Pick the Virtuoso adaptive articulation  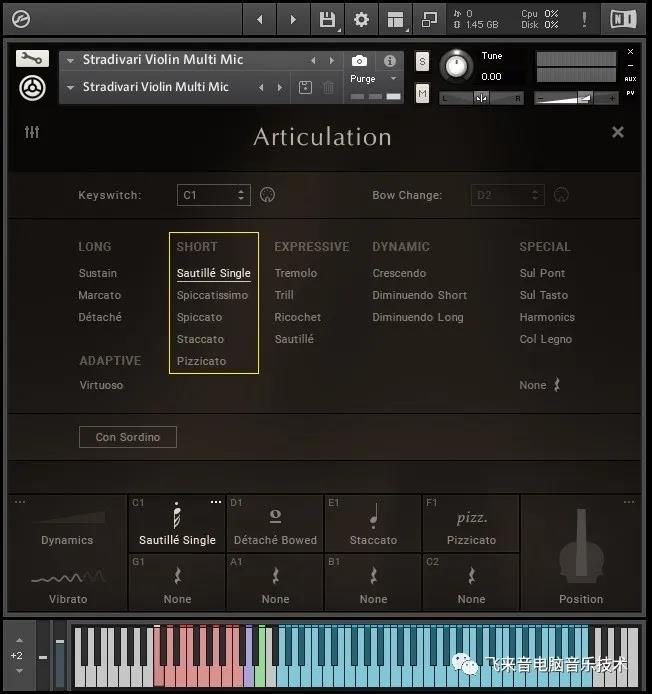tap(101, 385)
